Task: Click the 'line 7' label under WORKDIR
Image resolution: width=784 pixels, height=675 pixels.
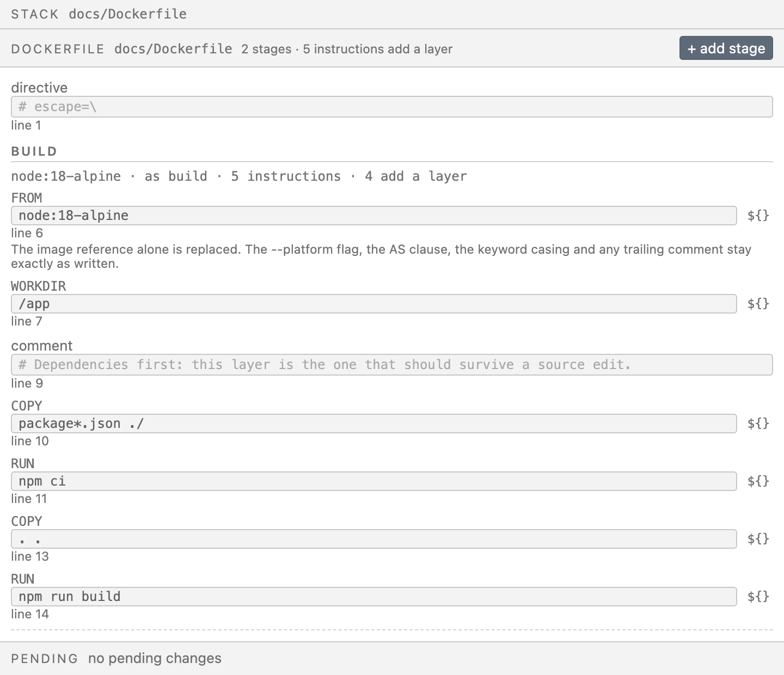Action: click(x=27, y=321)
